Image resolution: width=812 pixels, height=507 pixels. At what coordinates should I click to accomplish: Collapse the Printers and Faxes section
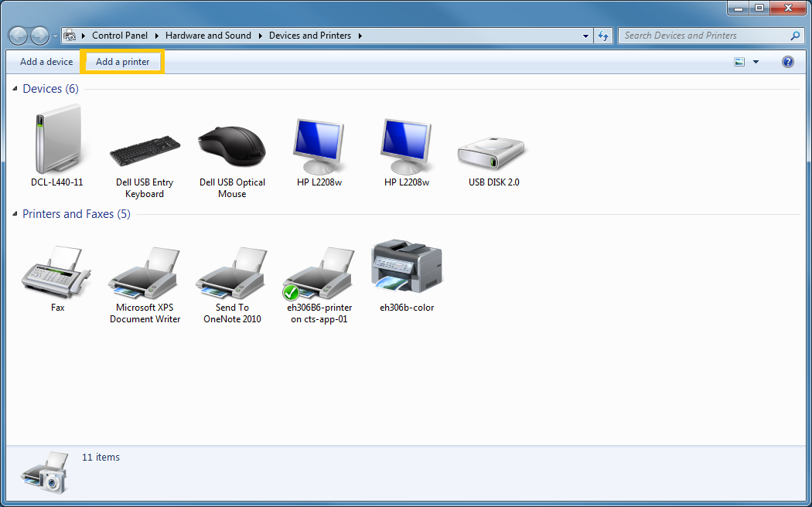pos(13,214)
